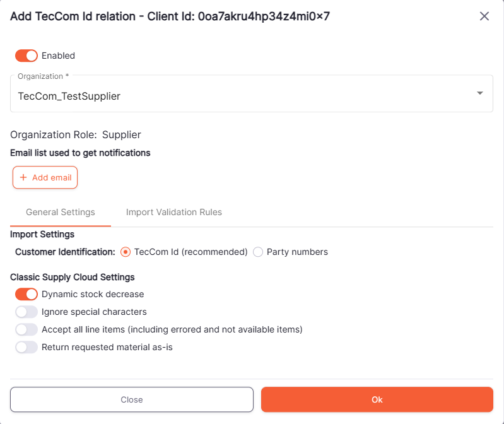Confirm with the orange Ok button
The height and width of the screenshot is (424, 504).
point(377,399)
